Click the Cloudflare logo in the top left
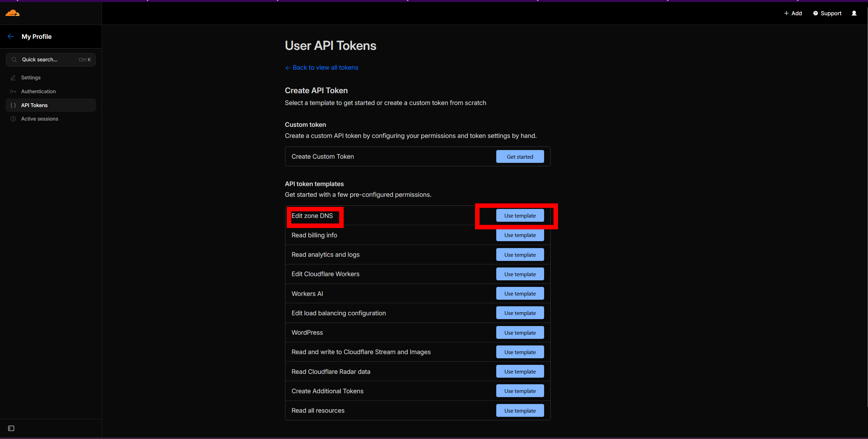 pyautogui.click(x=12, y=13)
